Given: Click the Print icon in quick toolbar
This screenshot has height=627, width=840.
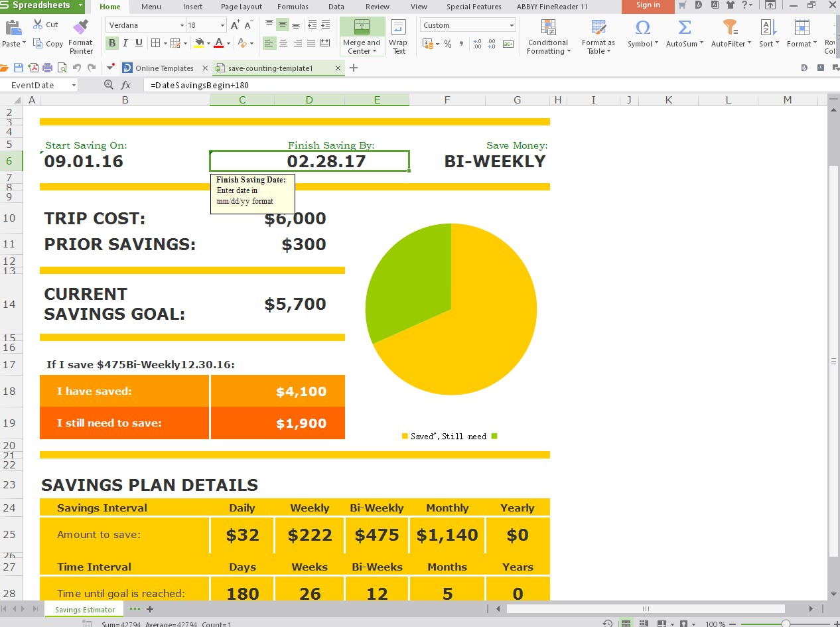Looking at the screenshot, I should click(47, 68).
